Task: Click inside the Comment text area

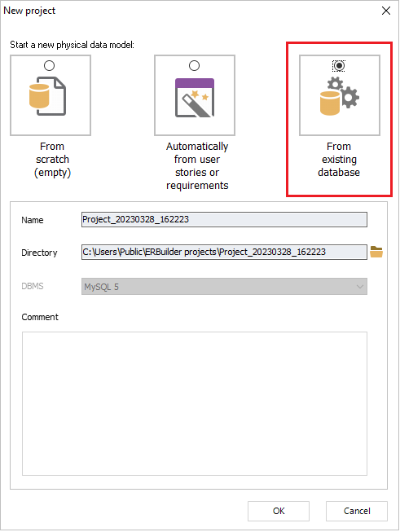Action: click(195, 404)
